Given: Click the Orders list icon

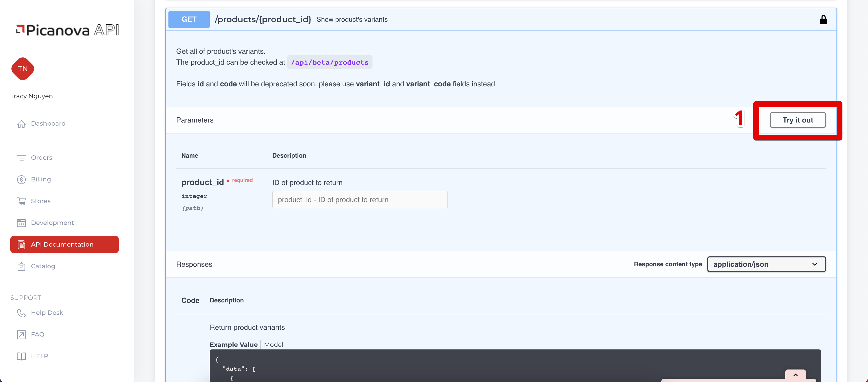Looking at the screenshot, I should (x=21, y=158).
